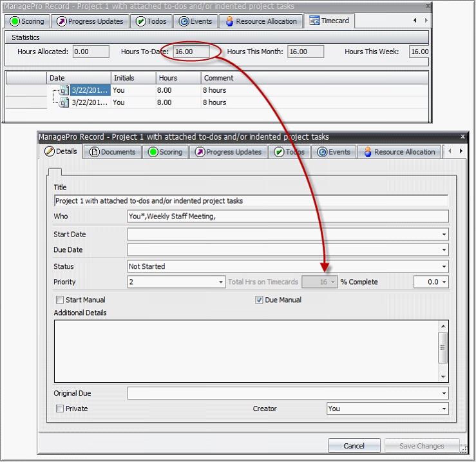Open the Start Date dropdown
This screenshot has width=476, height=462.
tap(444, 235)
